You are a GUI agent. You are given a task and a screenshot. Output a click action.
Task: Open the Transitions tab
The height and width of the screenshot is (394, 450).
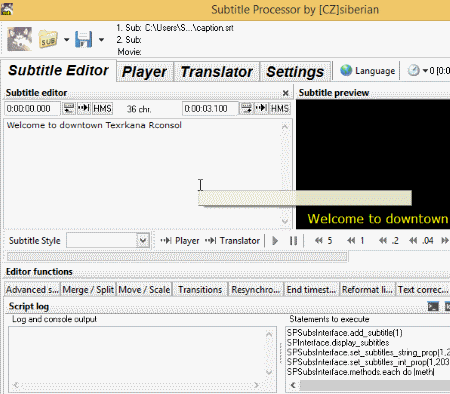[200, 290]
